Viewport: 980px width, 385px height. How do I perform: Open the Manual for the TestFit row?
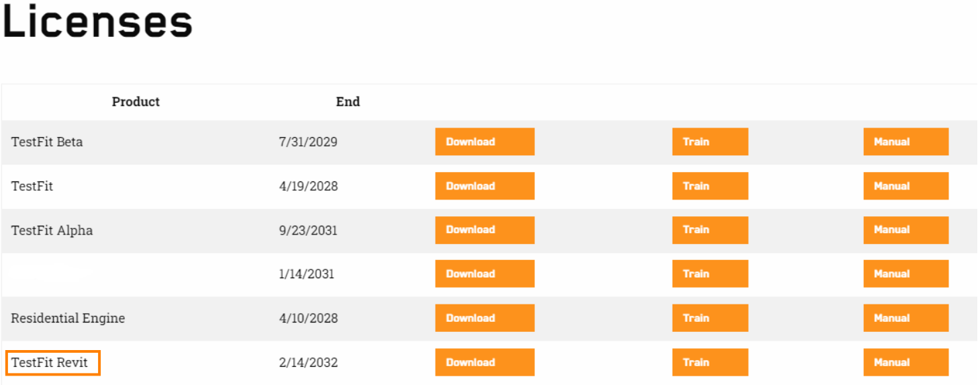(906, 186)
